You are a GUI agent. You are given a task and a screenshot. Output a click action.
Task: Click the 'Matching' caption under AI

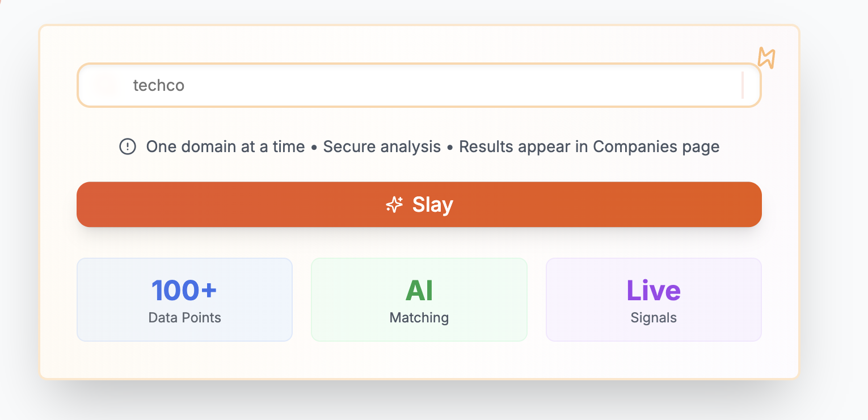[419, 318]
